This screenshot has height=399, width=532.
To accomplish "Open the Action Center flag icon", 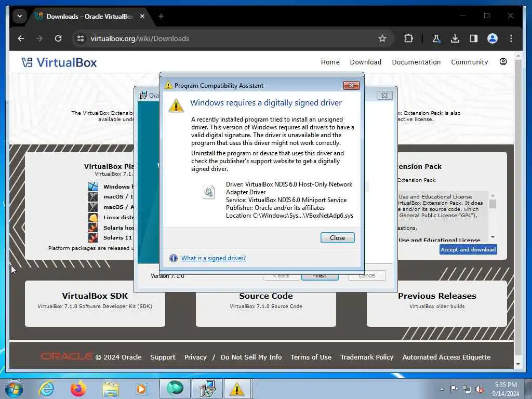I will (x=454, y=389).
